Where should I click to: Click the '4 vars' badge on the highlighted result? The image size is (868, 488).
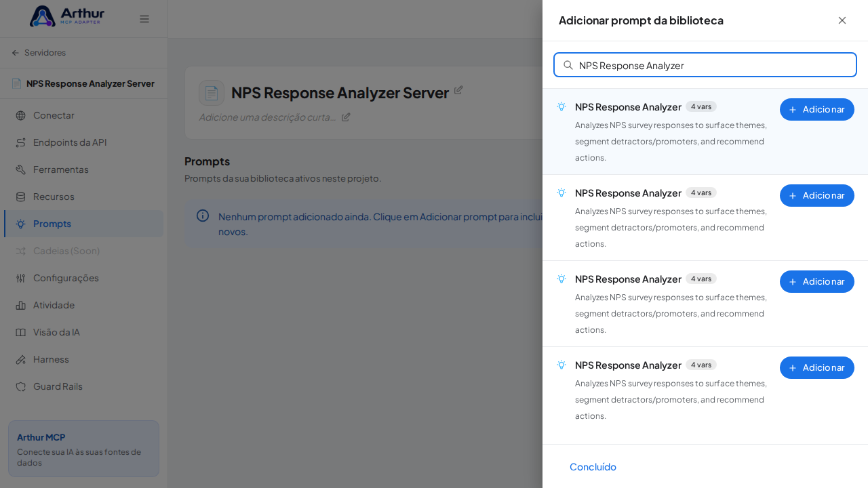click(x=701, y=106)
